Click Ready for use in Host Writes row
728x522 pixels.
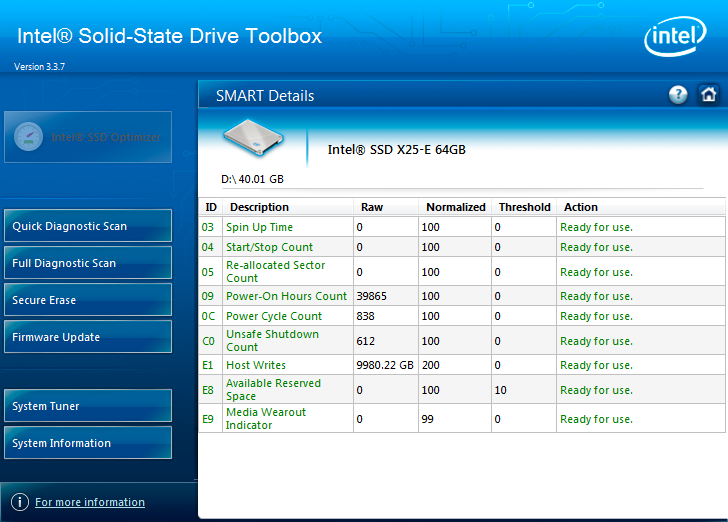click(x=596, y=365)
